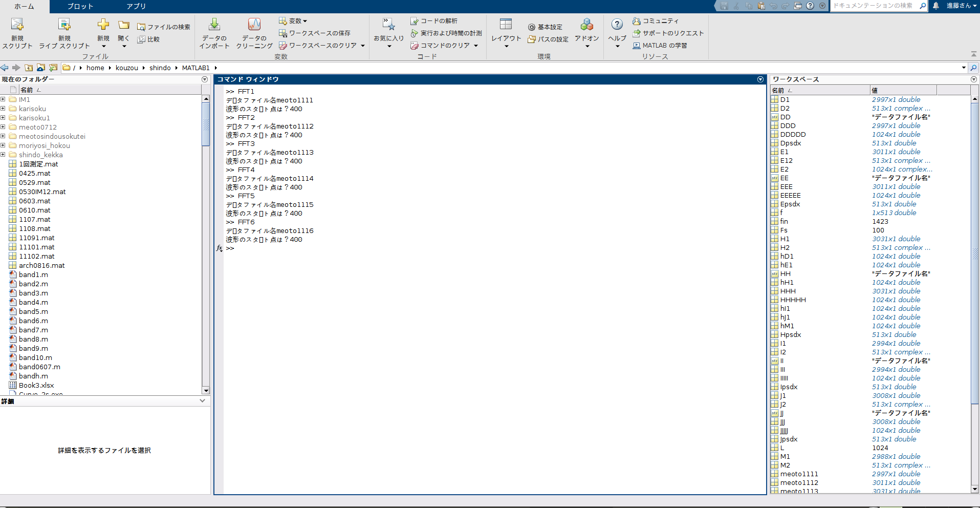Expand the karisoku folder
Screen dimensions: 980x508
pos(3,109)
